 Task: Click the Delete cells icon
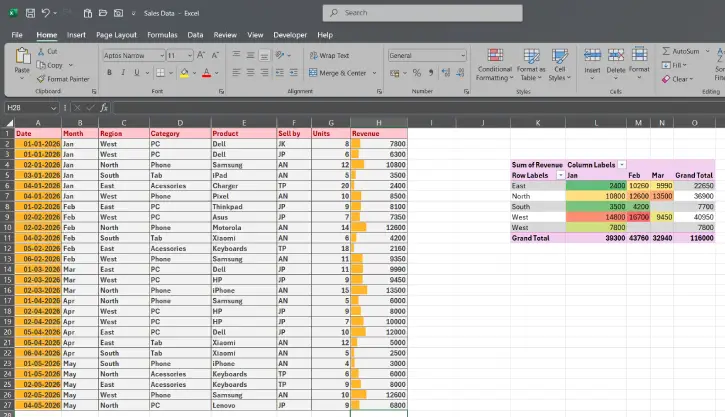click(x=616, y=55)
